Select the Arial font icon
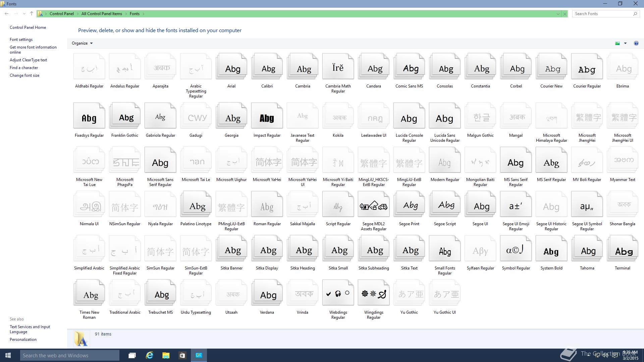 pyautogui.click(x=231, y=66)
